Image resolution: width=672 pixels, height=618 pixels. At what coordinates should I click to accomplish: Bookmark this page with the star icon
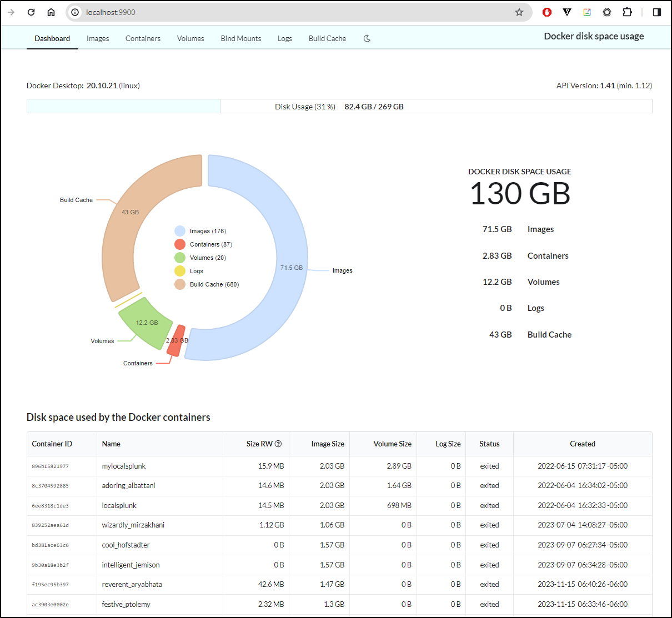pyautogui.click(x=519, y=12)
